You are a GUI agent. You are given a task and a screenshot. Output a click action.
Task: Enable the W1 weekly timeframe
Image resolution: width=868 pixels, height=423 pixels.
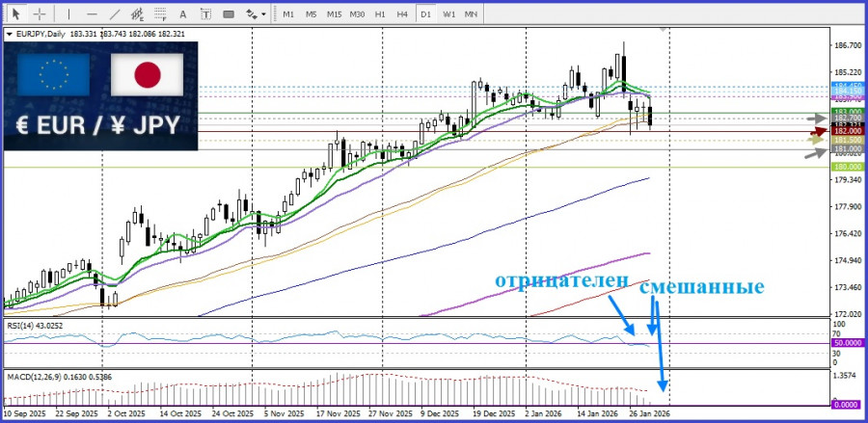tap(448, 14)
